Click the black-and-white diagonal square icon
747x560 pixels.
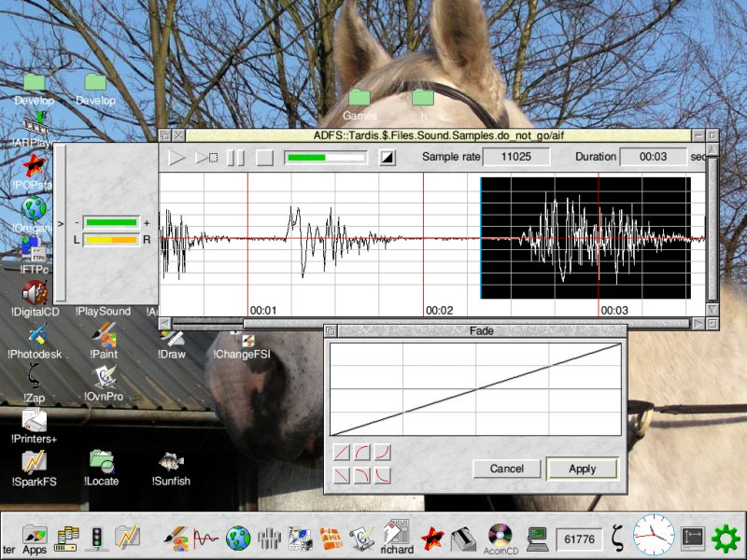(x=387, y=157)
